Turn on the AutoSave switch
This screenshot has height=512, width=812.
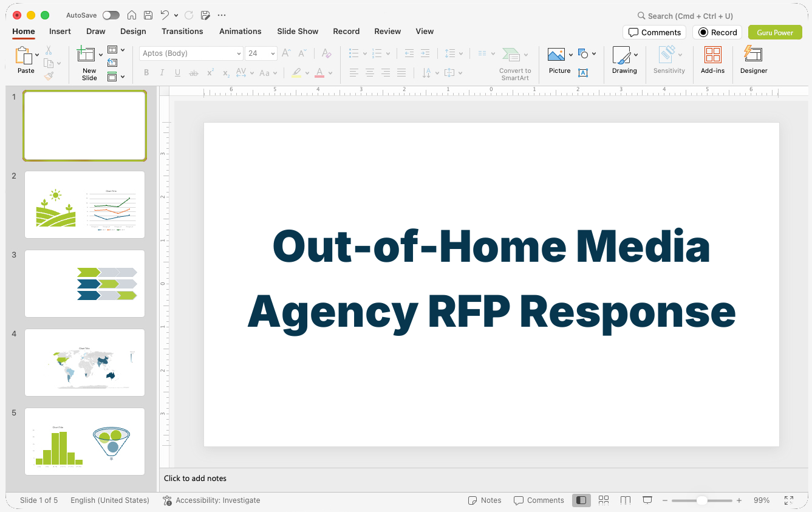pos(111,15)
